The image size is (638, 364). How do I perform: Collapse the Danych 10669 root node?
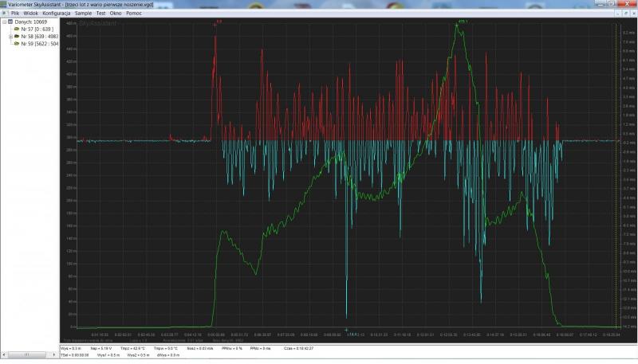point(3,22)
